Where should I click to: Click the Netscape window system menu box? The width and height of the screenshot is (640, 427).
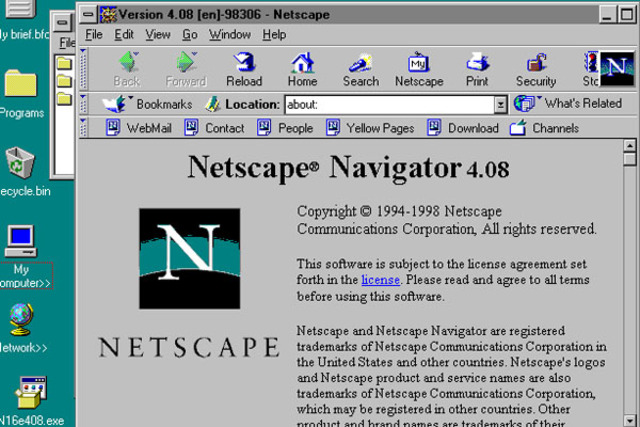[x=88, y=15]
